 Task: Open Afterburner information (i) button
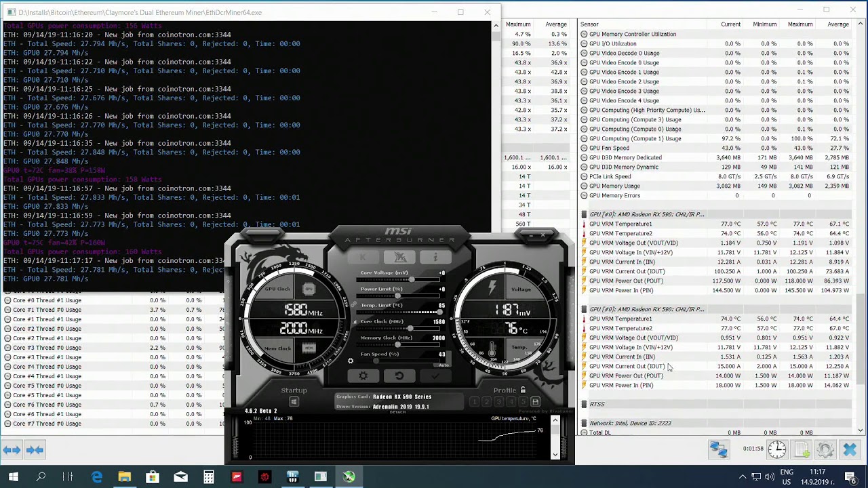coord(435,258)
